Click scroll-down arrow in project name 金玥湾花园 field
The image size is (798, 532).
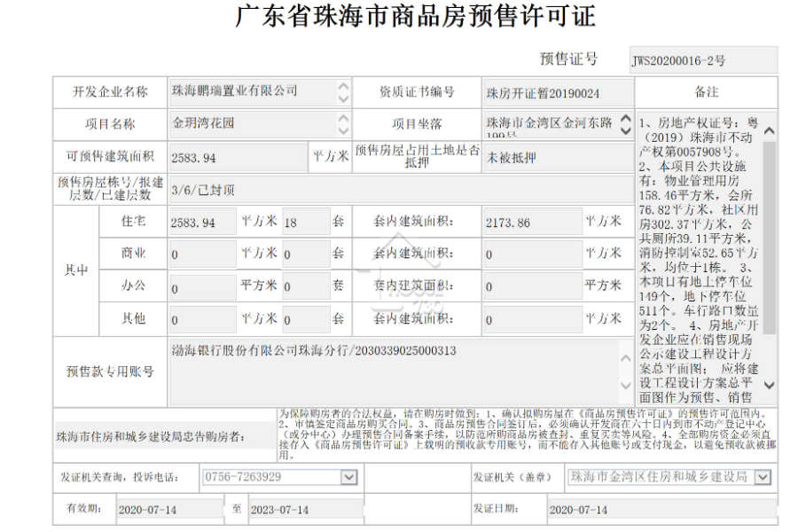coord(343,130)
